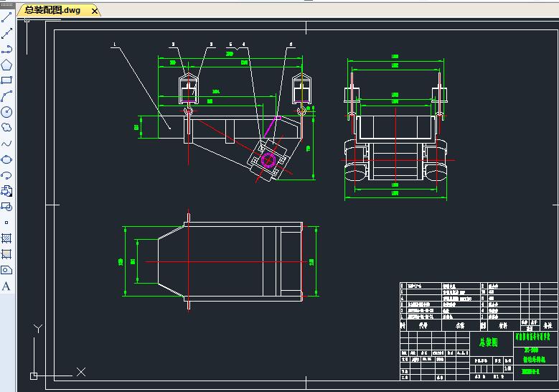Select the Polyline tool
The image size is (559, 392).
pos(6,50)
